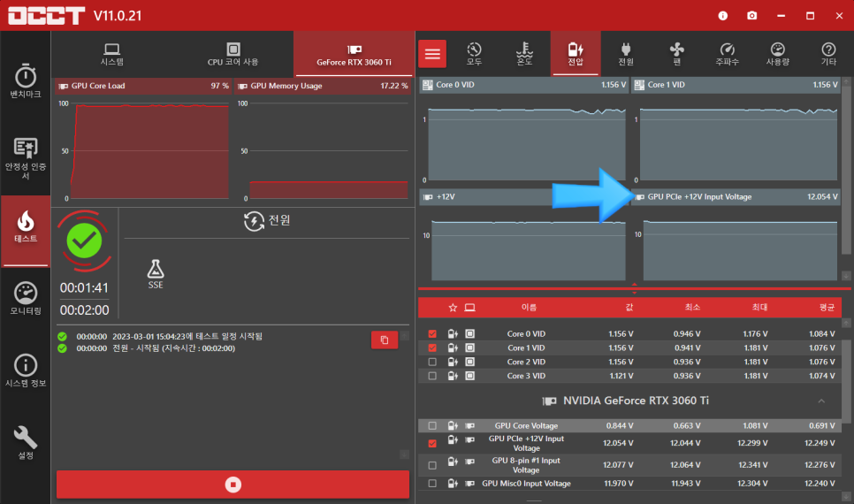Uncheck the Core 1 VID graph checkbox
Image resolution: width=854 pixels, height=504 pixels.
tap(432, 347)
